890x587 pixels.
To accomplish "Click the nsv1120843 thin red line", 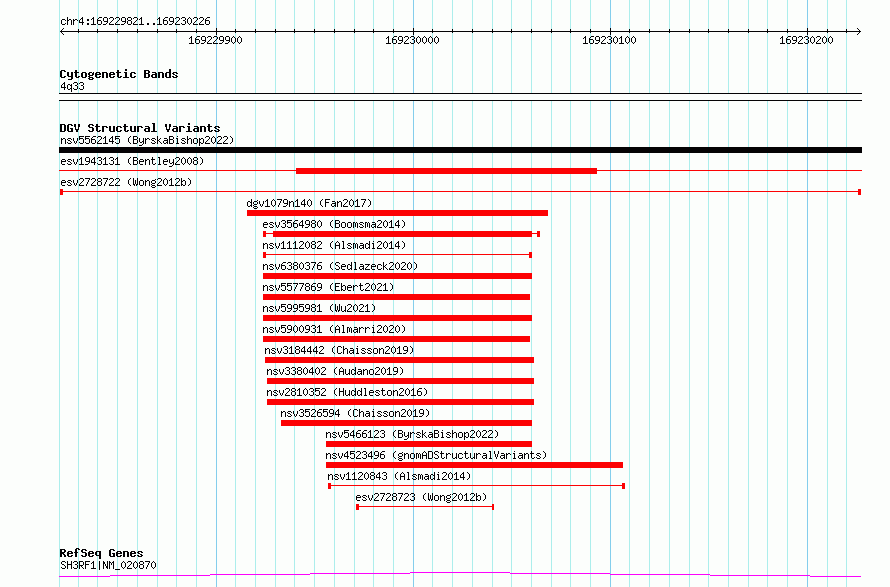I will tap(476, 486).
